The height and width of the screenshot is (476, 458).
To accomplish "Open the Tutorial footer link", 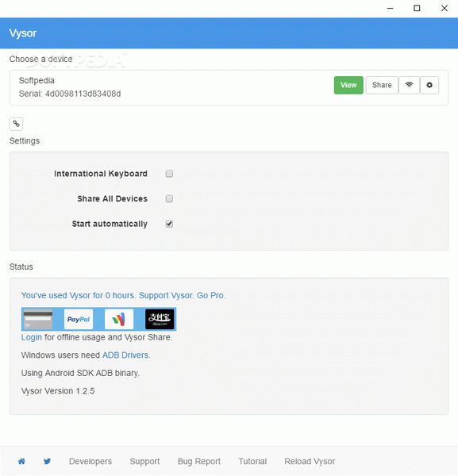I will click(252, 462).
